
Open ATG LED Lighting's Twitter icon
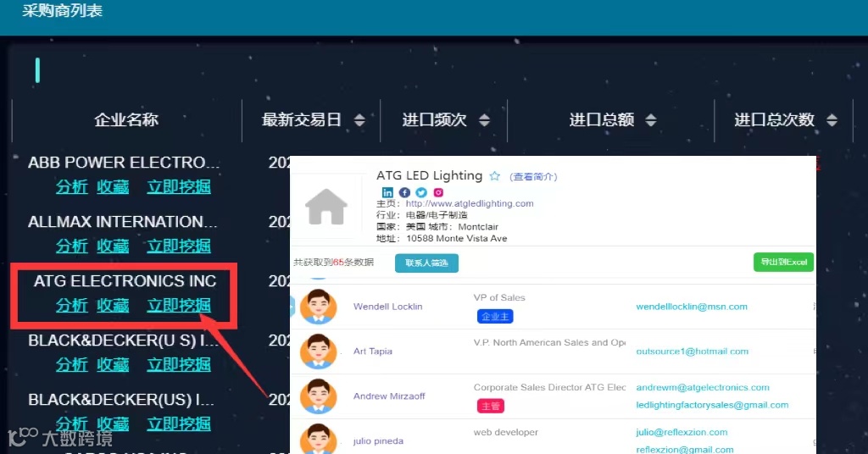(x=421, y=192)
